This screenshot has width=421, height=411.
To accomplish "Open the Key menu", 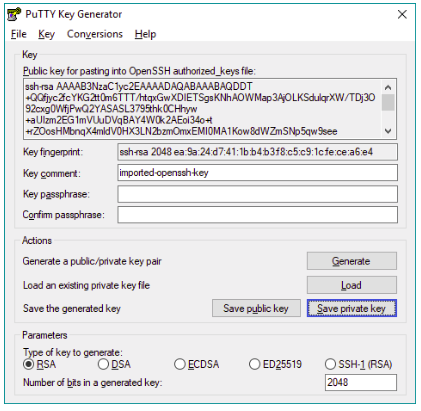I will tap(46, 34).
